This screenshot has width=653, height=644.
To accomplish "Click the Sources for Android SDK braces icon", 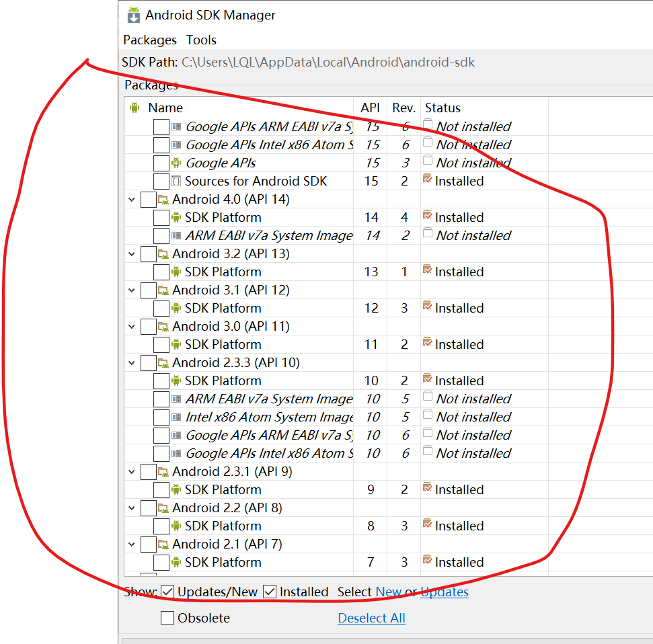I will pos(176,181).
